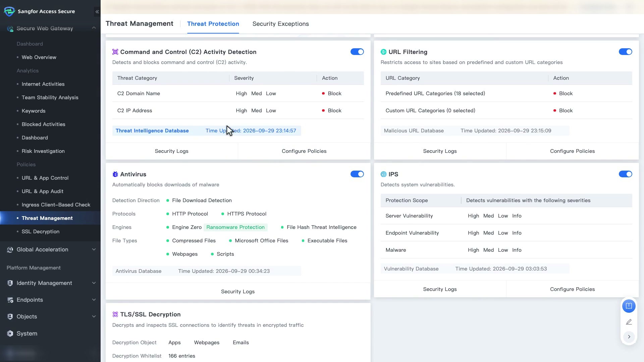Viewport: 644px width, 362px height.
Task: Open Keywords in sidebar
Action: [34, 111]
